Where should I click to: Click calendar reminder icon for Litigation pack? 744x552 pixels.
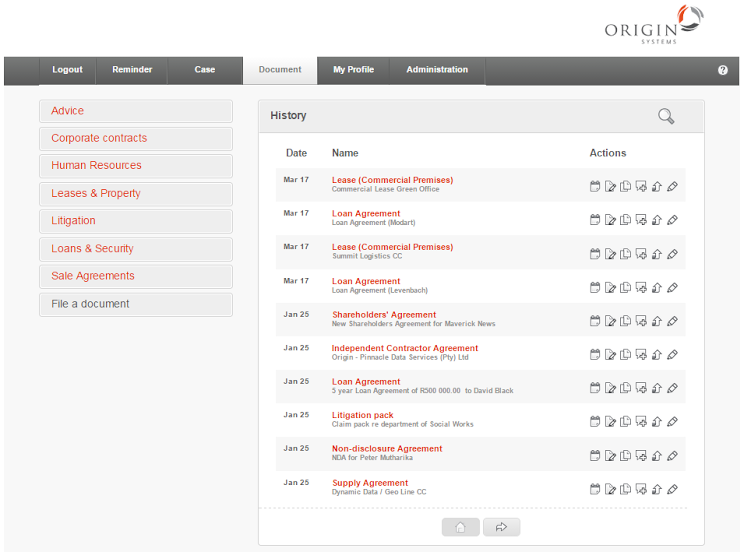coord(595,421)
